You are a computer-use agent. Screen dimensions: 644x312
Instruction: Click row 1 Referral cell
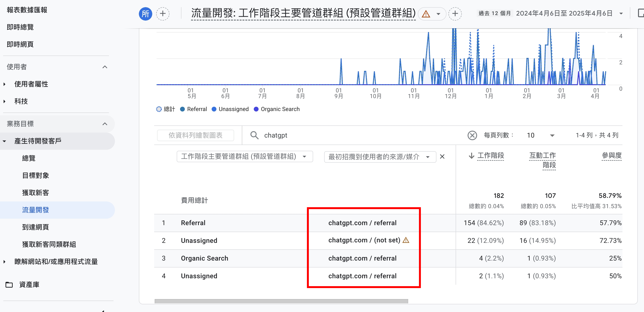click(193, 223)
